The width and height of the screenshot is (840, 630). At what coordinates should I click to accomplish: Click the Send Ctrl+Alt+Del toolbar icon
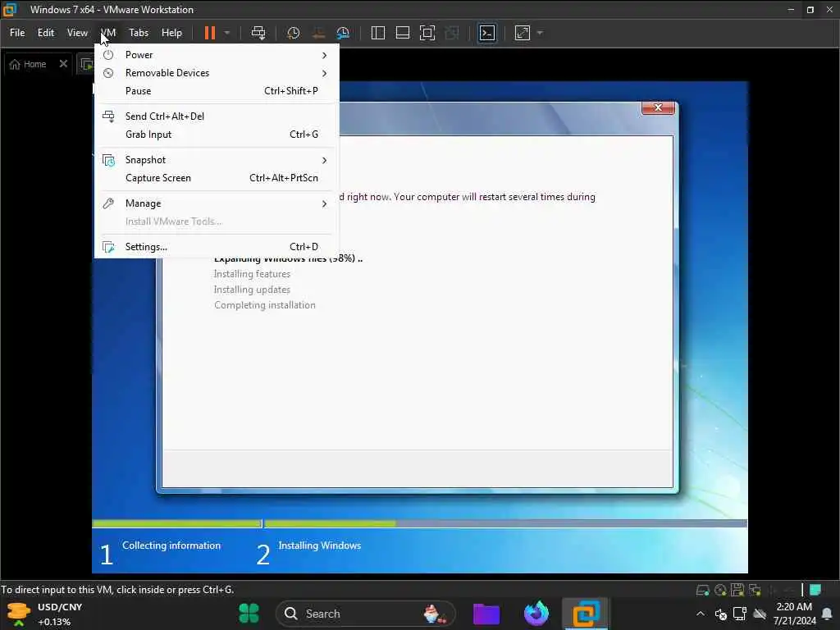(x=258, y=33)
